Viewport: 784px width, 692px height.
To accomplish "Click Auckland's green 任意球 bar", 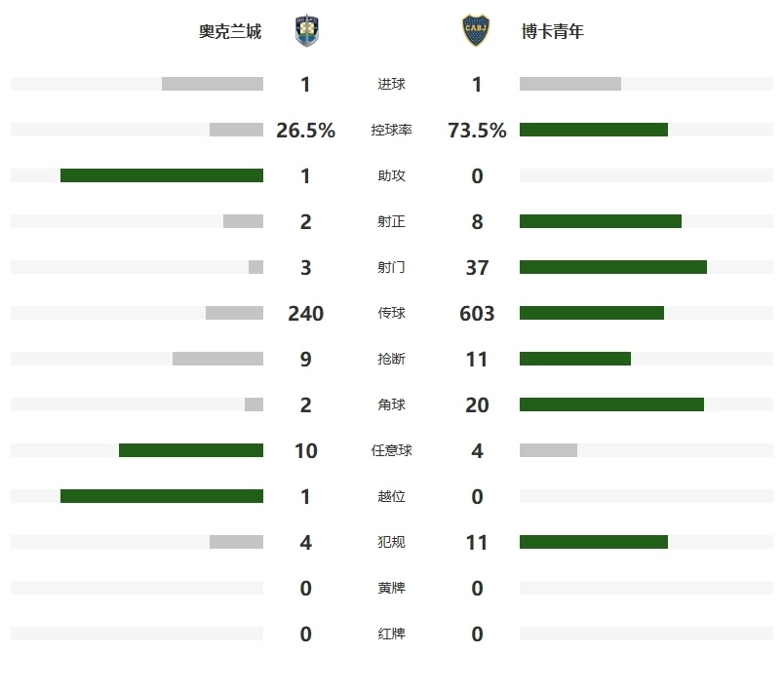I will pyautogui.click(x=191, y=450).
